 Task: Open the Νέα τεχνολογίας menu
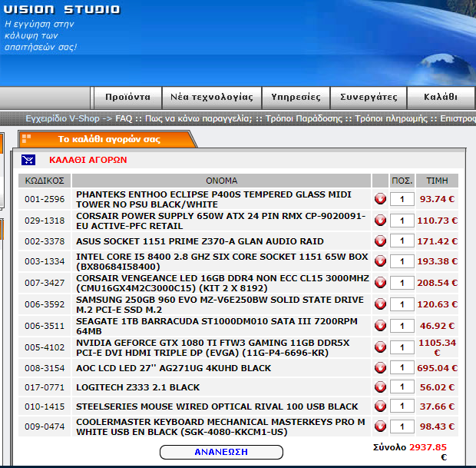[212, 98]
